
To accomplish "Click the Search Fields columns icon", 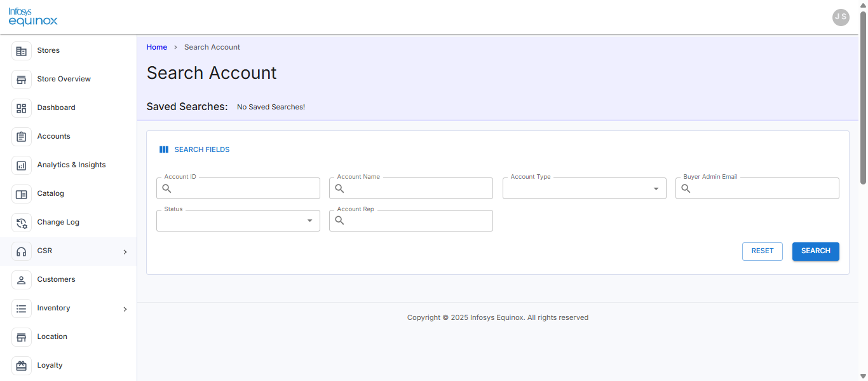I will [x=164, y=149].
